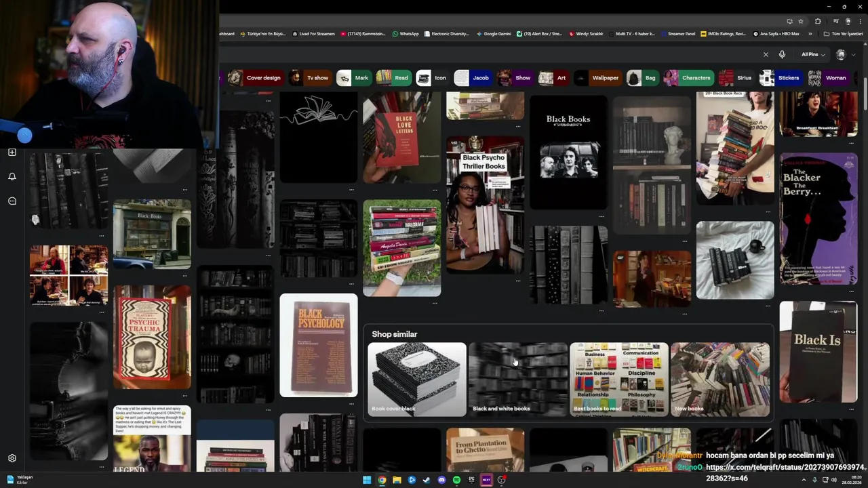The width and height of the screenshot is (868, 488).
Task: Select the Show filter chip
Action: tap(514, 78)
